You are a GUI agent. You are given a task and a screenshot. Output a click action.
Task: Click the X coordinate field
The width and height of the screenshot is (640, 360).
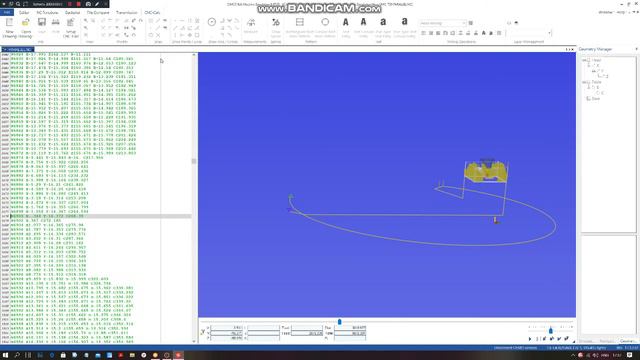tap(227, 327)
